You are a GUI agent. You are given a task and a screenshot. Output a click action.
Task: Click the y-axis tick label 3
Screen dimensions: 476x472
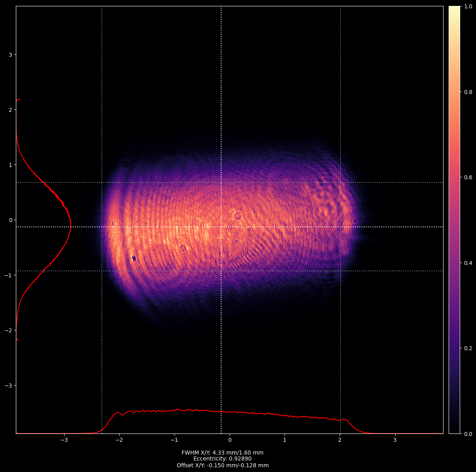(x=11, y=54)
